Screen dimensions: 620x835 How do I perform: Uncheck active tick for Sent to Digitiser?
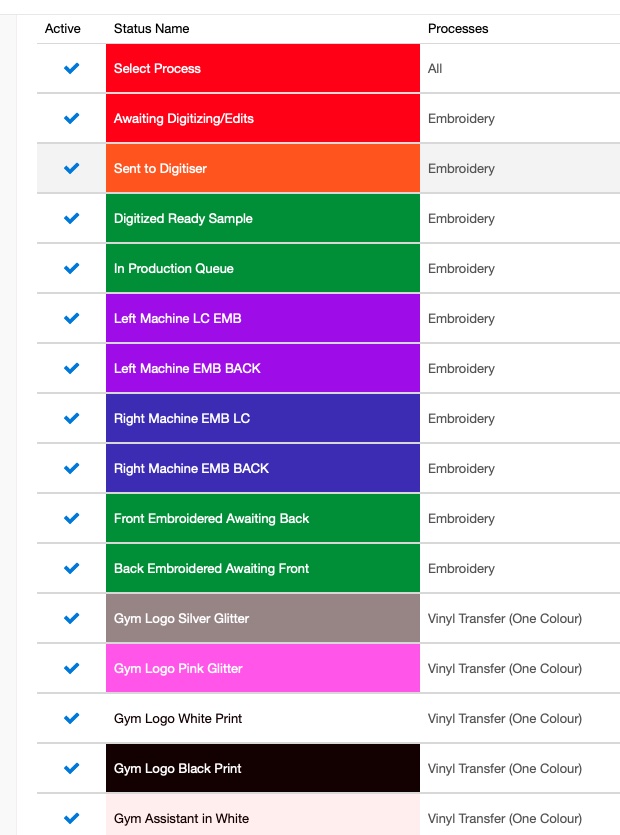pos(71,168)
